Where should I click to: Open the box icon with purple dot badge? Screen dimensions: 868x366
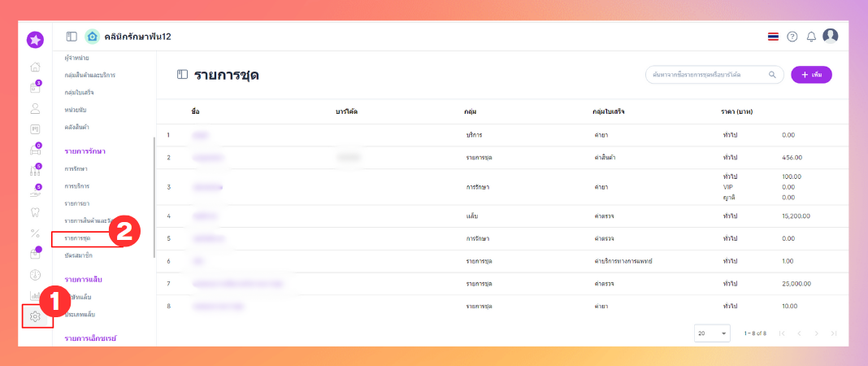coord(35,254)
